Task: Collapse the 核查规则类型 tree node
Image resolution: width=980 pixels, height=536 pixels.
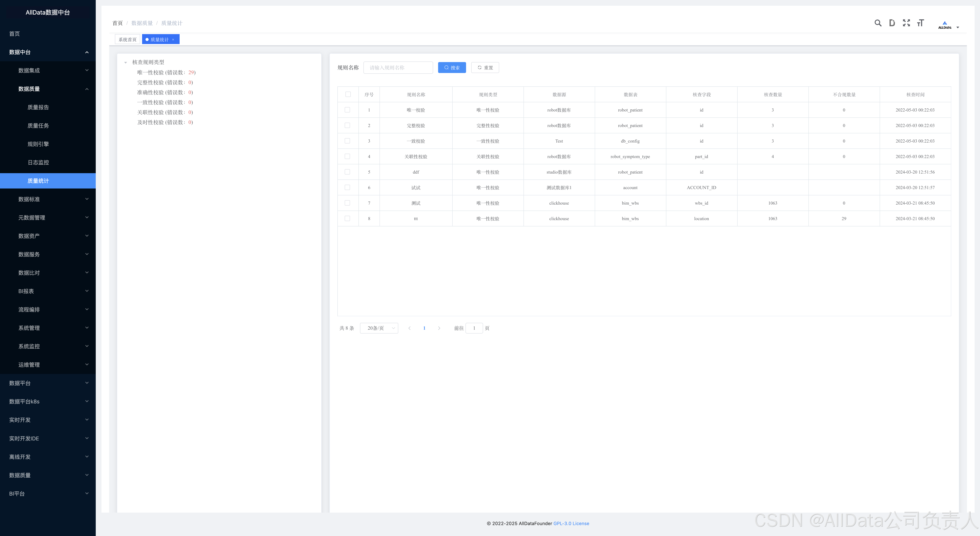Action: click(126, 62)
